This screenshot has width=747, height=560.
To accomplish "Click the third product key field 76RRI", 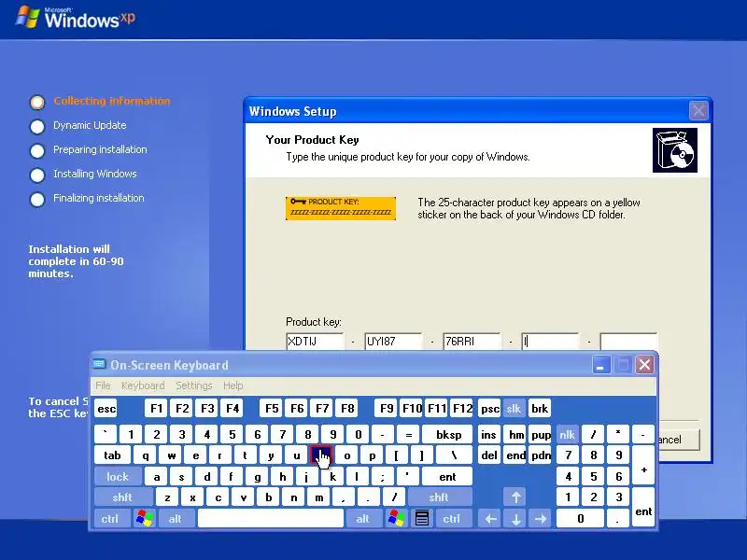I will (x=472, y=342).
